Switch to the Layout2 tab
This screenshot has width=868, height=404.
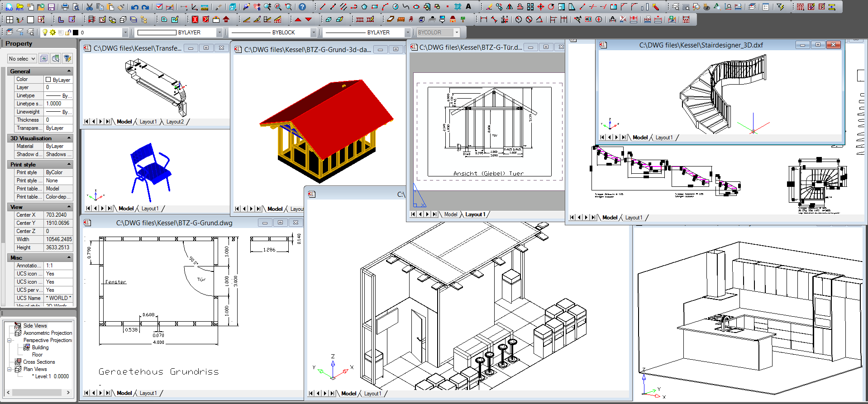(175, 122)
